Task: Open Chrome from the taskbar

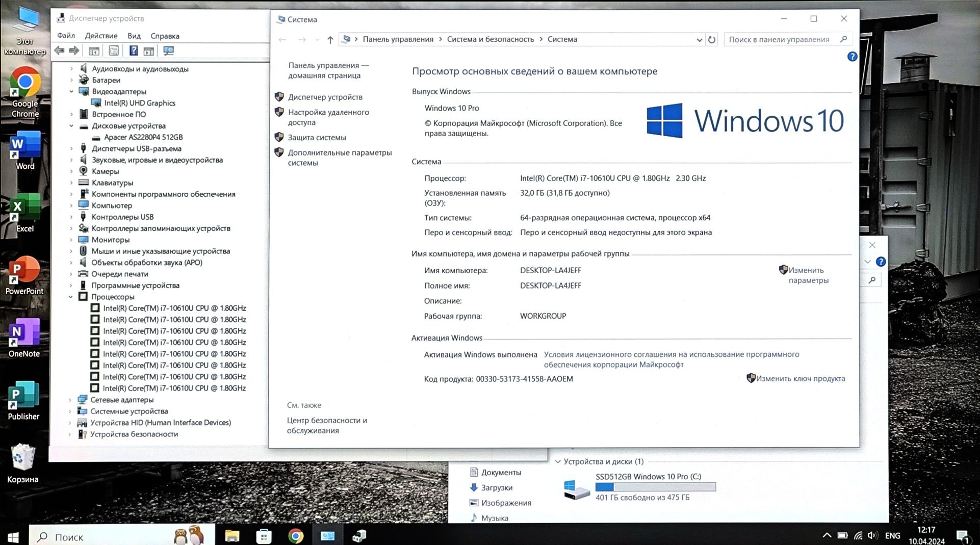Action: (296, 536)
